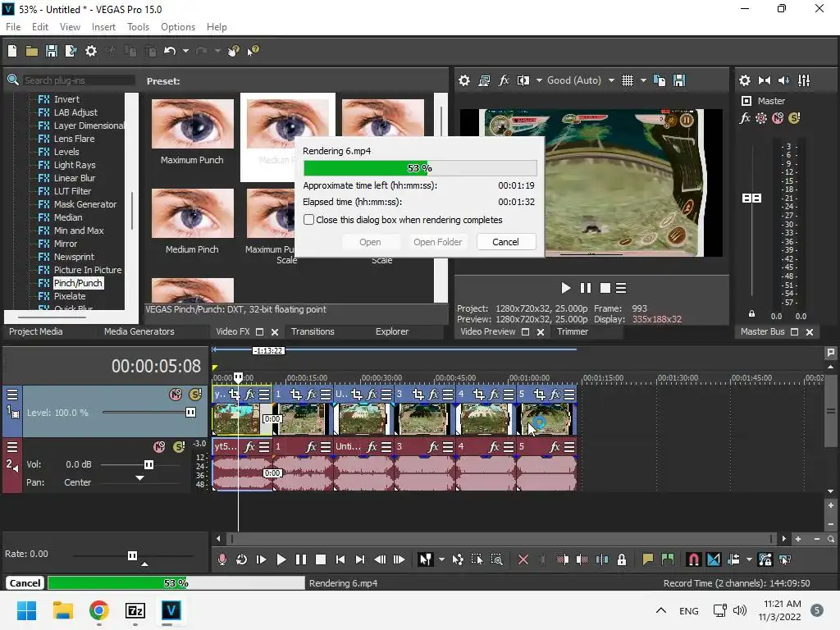
Task: Select Normal Edit Tool icon
Action: [426, 559]
